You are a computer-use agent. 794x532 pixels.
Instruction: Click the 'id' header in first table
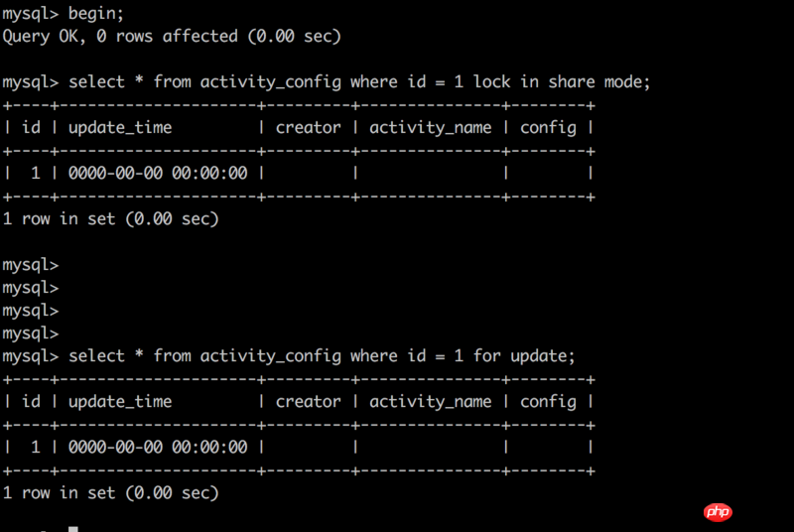tap(31, 127)
